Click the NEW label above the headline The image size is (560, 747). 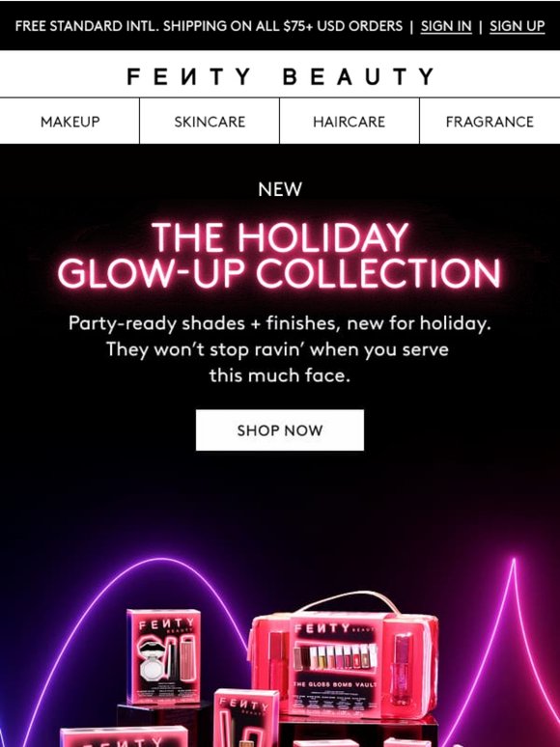tap(280, 189)
